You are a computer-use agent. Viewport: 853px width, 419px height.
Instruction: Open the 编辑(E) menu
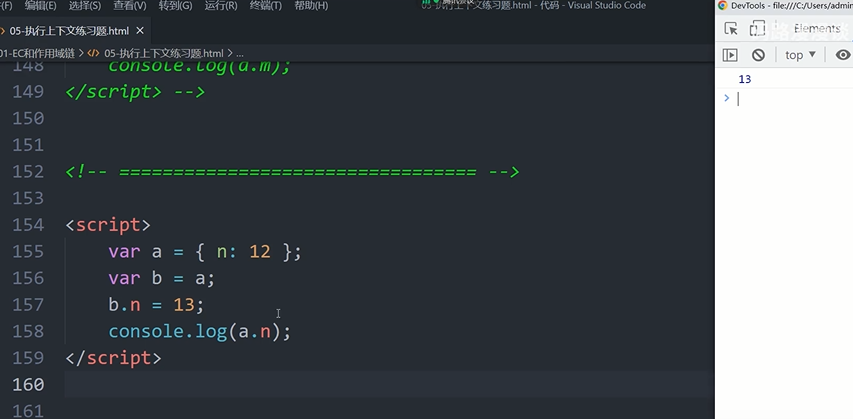(40, 6)
